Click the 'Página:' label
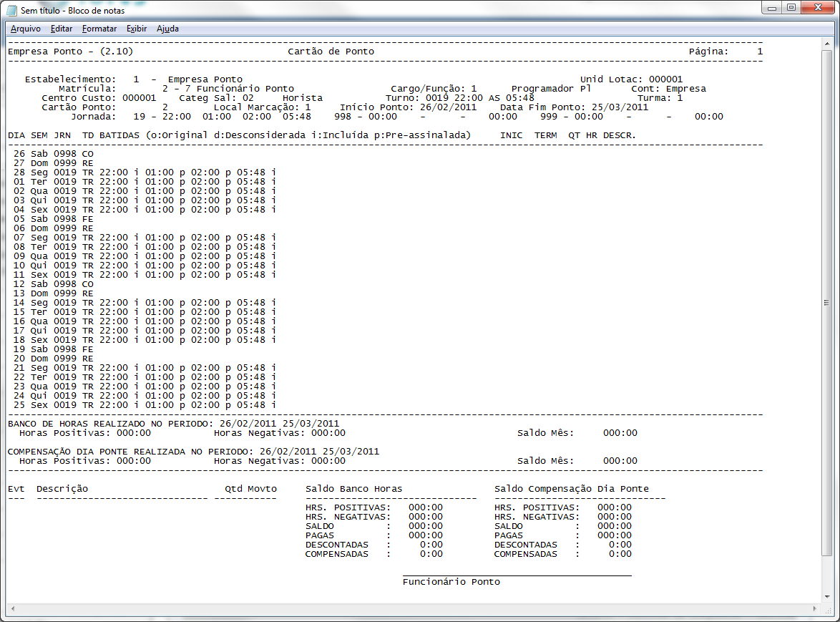Image resolution: width=840 pixels, height=622 pixels. 708,52
